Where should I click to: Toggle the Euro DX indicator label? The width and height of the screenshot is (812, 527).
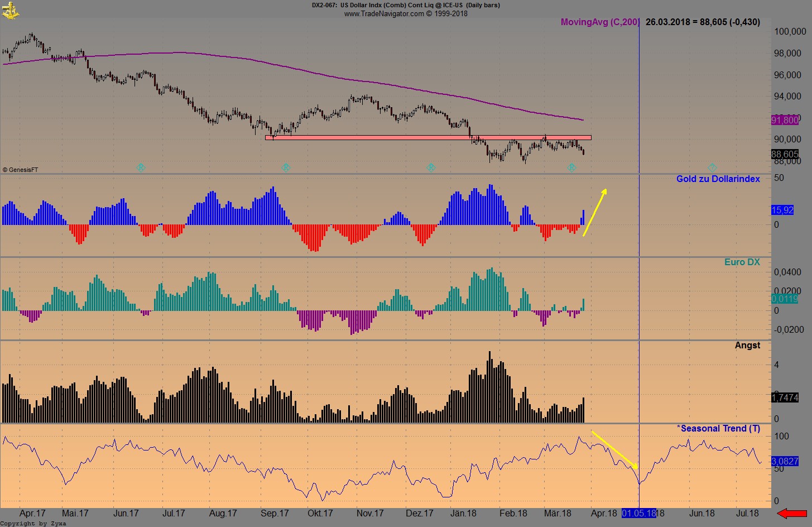(x=742, y=261)
